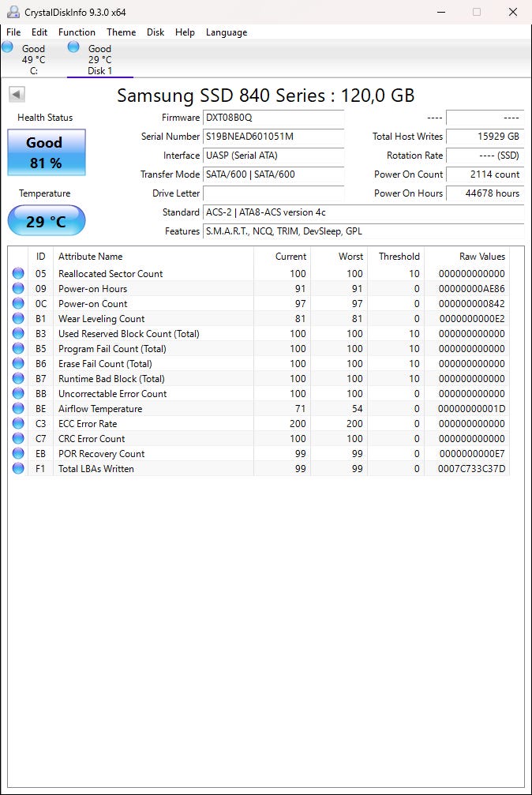Viewport: 532px width, 795px height.
Task: Click the Raw Values column header
Action: pos(466,257)
